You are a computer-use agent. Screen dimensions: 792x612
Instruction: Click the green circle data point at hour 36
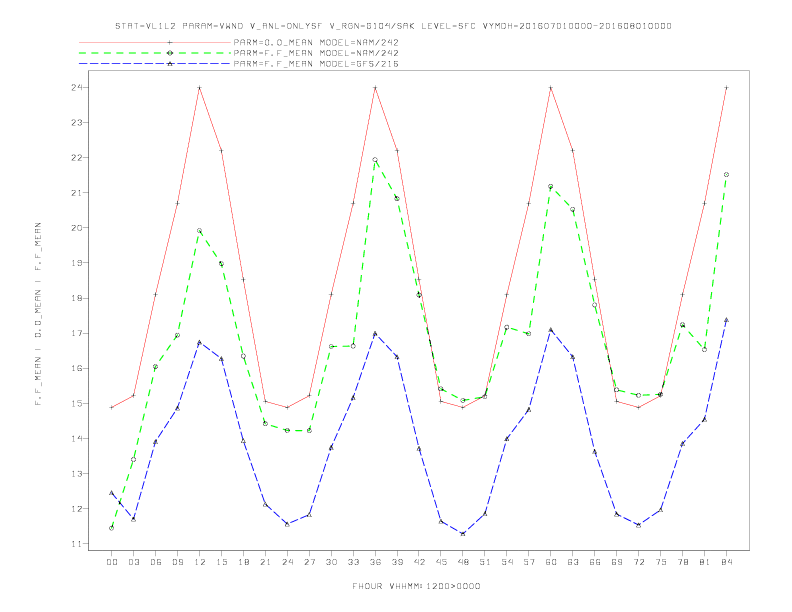(x=375, y=160)
